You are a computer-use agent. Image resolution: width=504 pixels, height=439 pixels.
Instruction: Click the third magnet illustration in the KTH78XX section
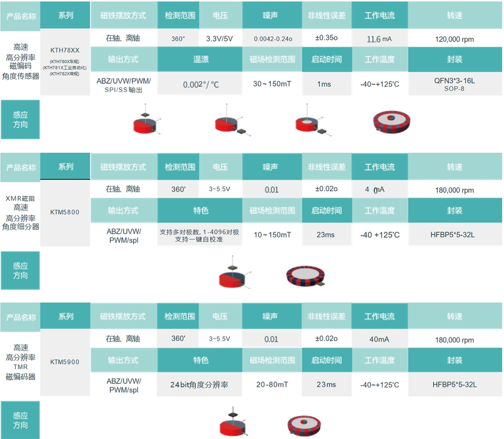coord(311,123)
